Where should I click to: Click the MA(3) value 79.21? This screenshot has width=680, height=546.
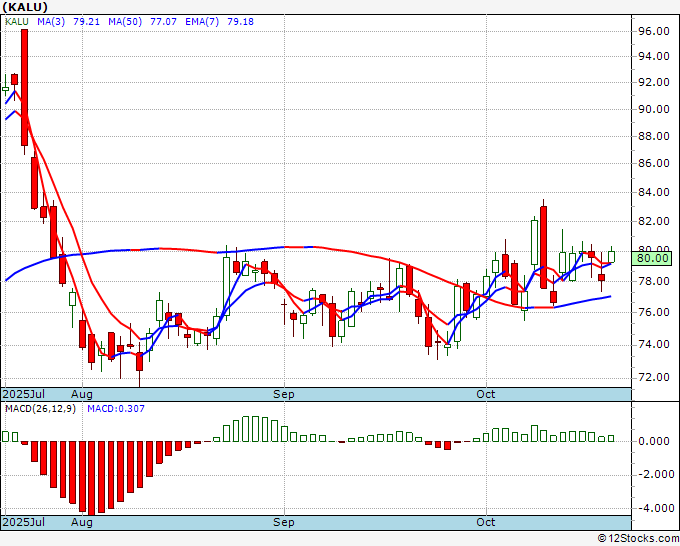point(86,22)
